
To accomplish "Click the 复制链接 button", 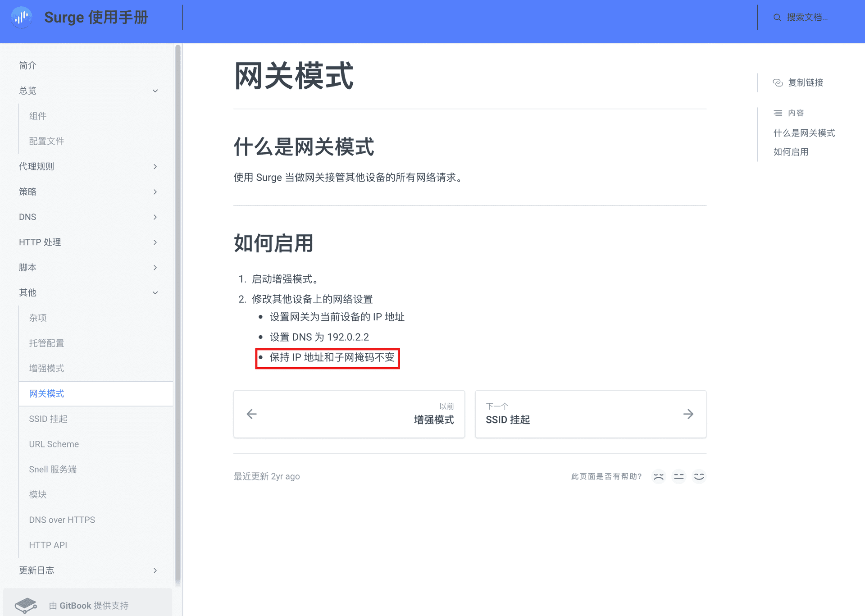I will click(798, 82).
